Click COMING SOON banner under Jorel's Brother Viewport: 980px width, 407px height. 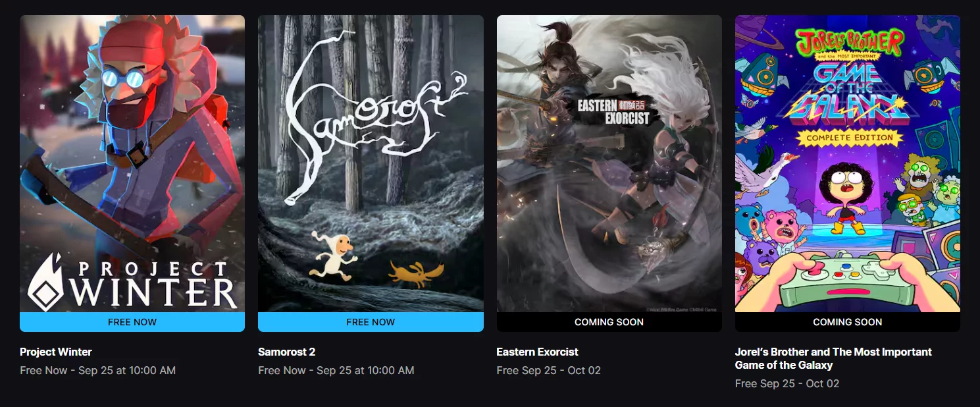point(847,322)
